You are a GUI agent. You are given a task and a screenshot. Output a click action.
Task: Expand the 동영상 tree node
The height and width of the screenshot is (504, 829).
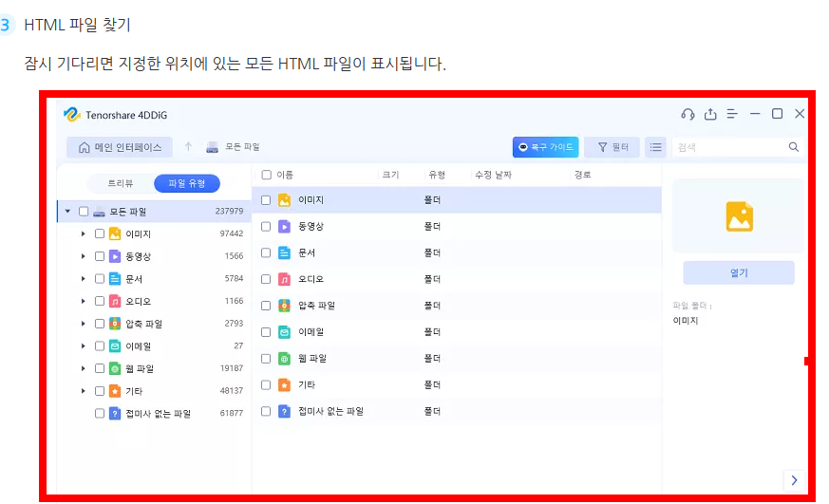(x=83, y=256)
